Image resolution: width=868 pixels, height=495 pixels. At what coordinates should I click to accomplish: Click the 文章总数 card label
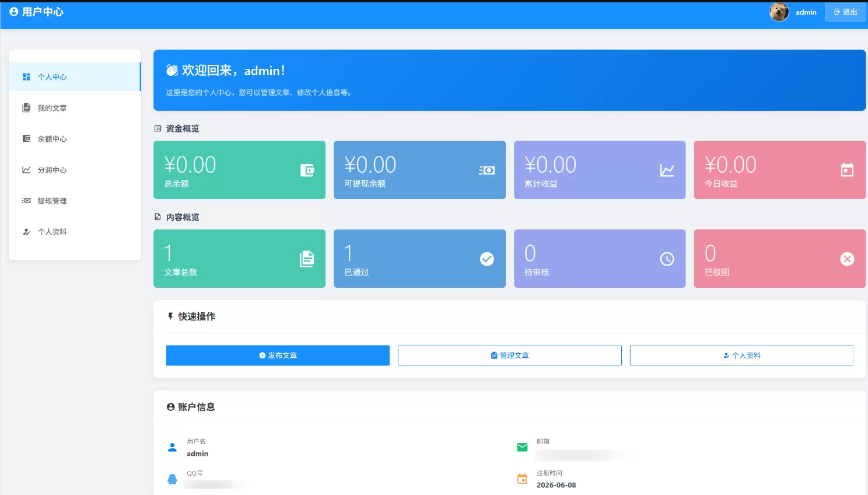pyautogui.click(x=181, y=273)
